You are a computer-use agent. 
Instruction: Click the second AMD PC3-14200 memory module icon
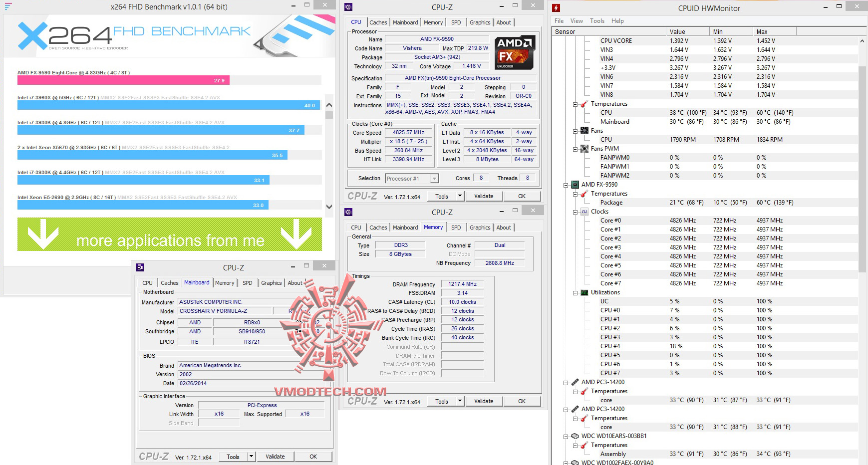(575, 409)
